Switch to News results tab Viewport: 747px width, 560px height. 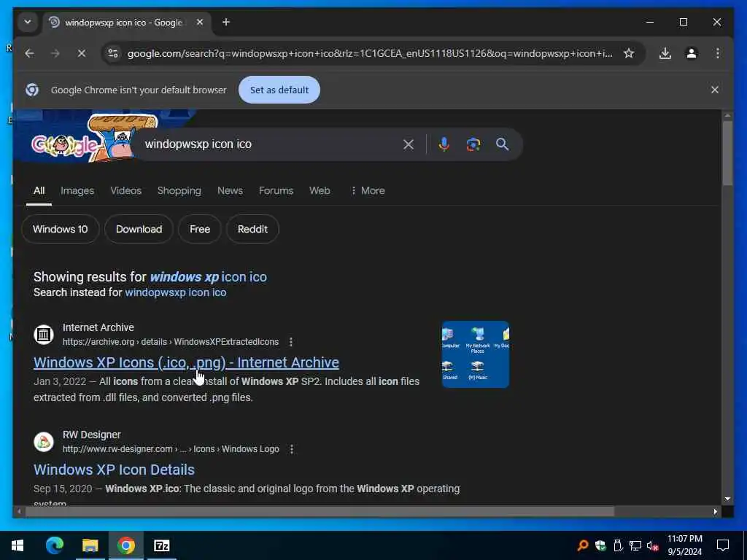(x=230, y=190)
